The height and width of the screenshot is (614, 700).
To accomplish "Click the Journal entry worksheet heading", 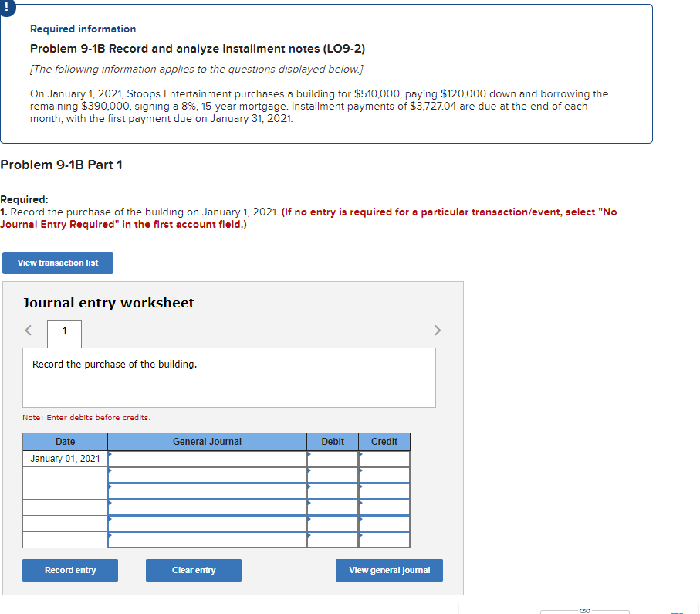I will click(x=109, y=303).
